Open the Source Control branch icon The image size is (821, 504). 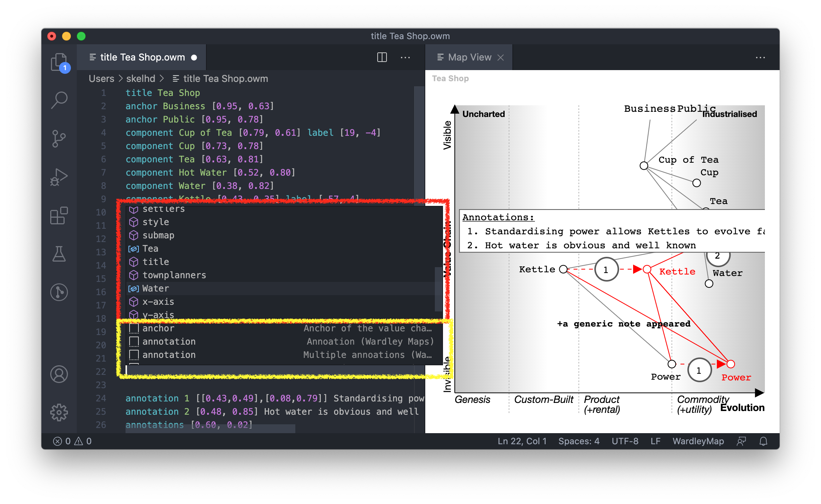point(59,139)
